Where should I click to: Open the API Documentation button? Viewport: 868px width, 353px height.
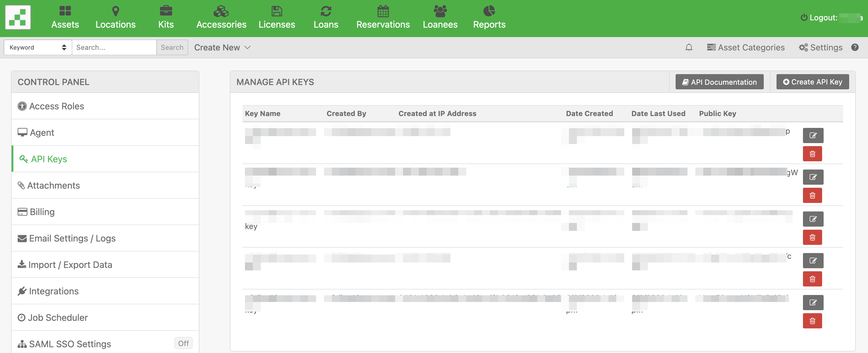(x=719, y=82)
